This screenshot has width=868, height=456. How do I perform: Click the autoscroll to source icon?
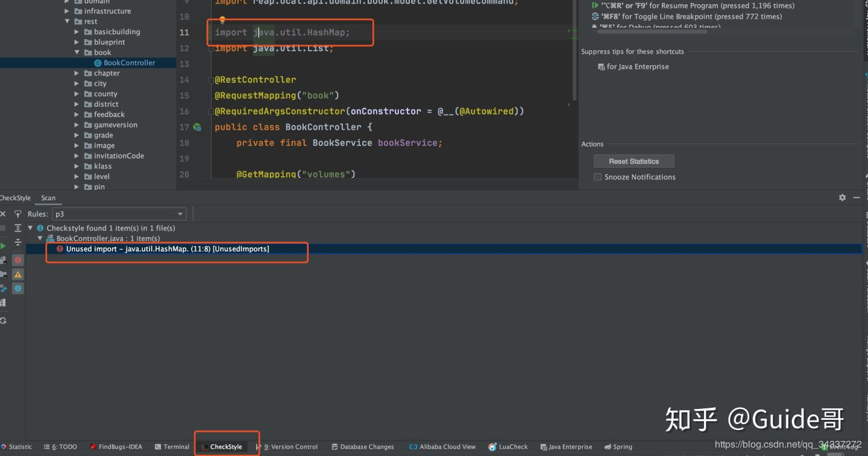pyautogui.click(x=18, y=214)
